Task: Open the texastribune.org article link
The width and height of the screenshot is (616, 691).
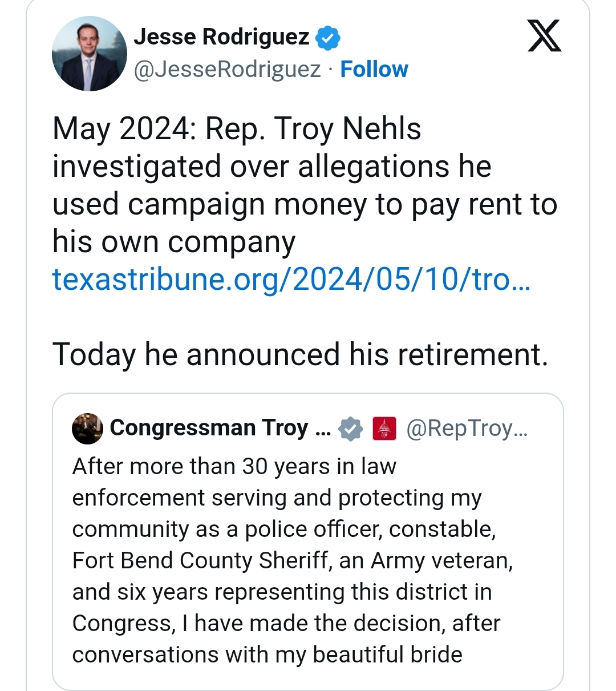Action: [291, 280]
